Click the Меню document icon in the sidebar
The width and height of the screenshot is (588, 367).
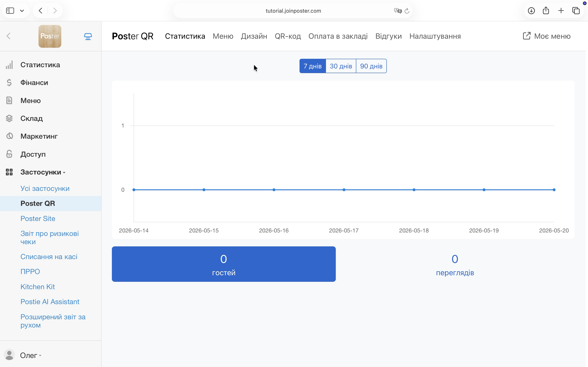[9, 100]
